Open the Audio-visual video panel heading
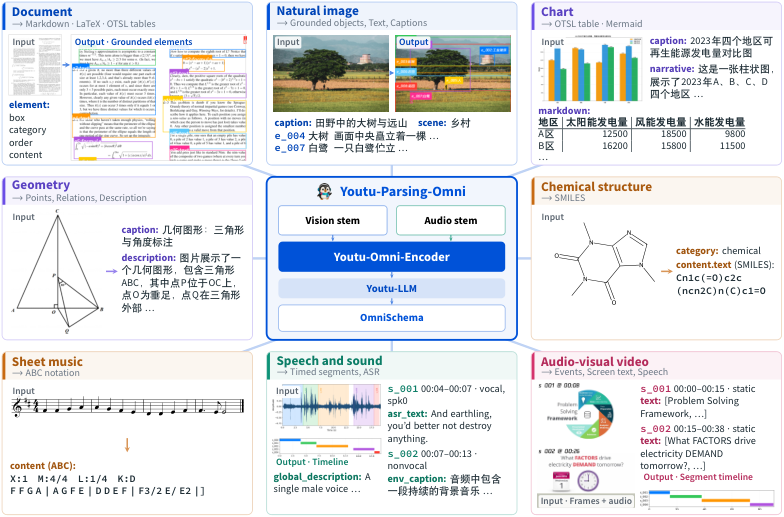 tap(594, 362)
